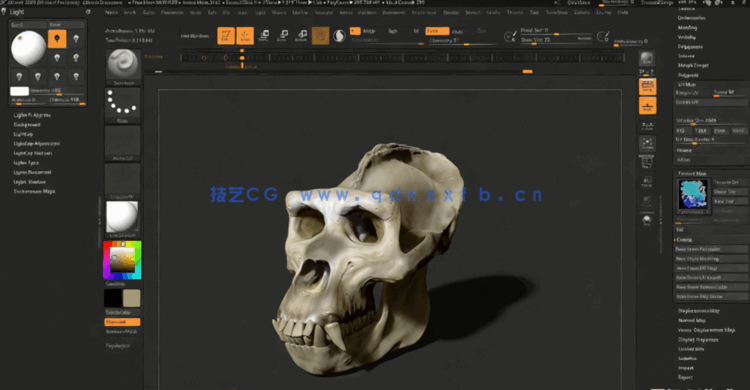
Task: Click the Frame shelf icon
Action: point(647,143)
